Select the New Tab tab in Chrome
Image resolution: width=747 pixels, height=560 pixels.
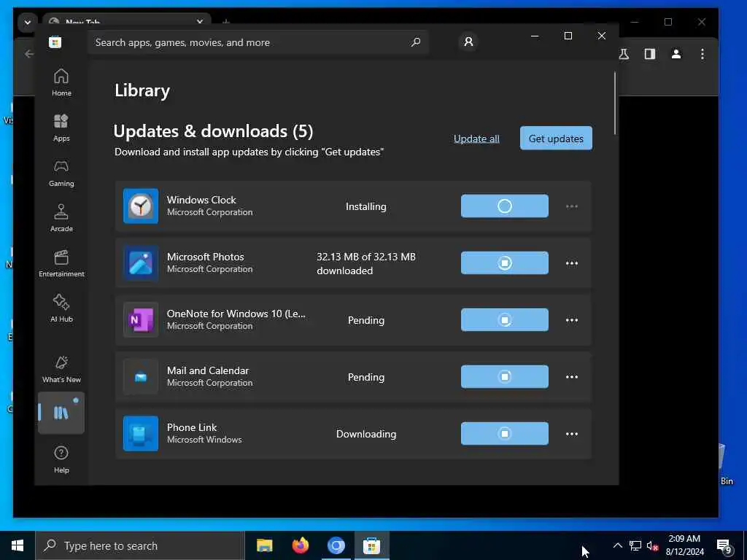tap(126, 21)
